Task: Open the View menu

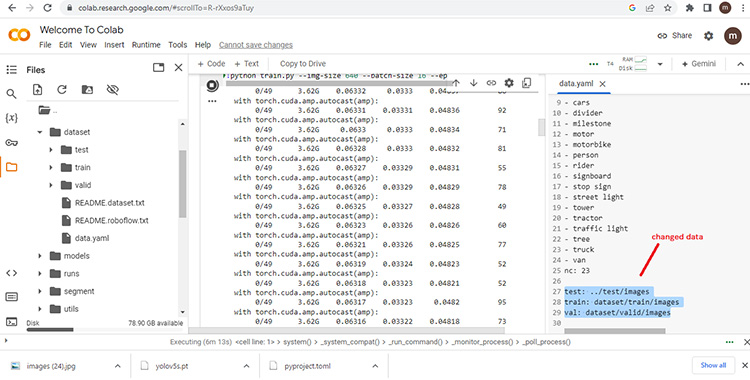Action: coord(88,45)
